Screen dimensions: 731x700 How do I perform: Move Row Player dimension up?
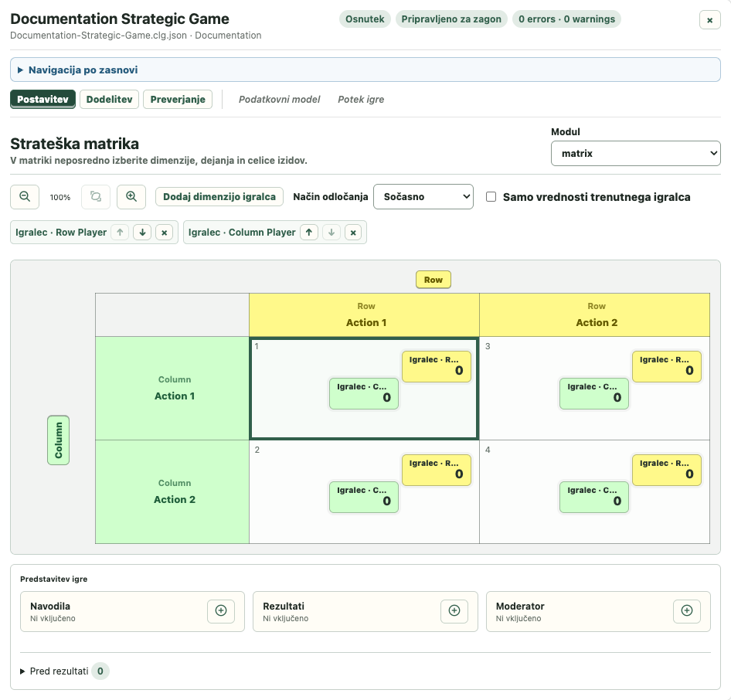121,232
